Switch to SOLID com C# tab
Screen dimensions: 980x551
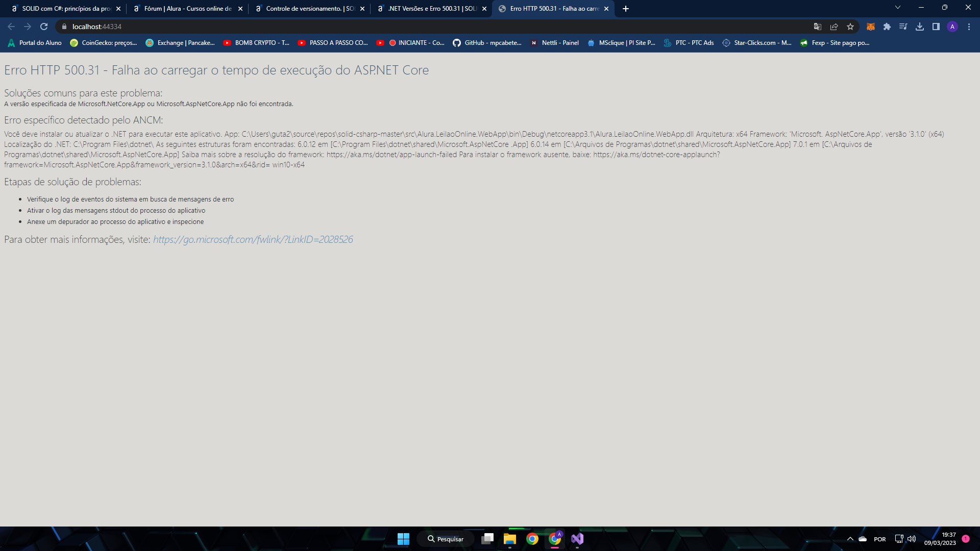(66, 9)
